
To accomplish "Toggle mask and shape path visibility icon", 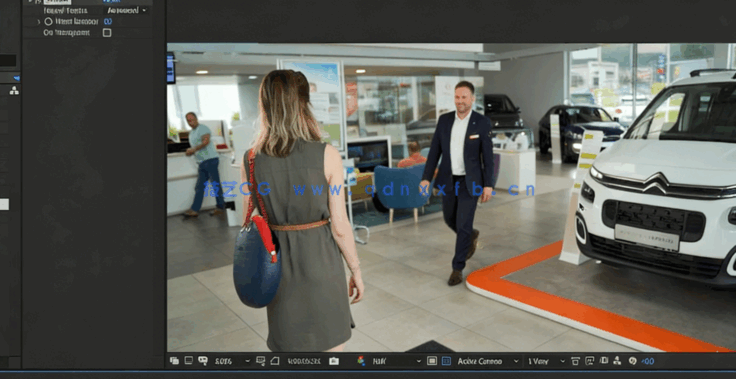I will 275,361.
